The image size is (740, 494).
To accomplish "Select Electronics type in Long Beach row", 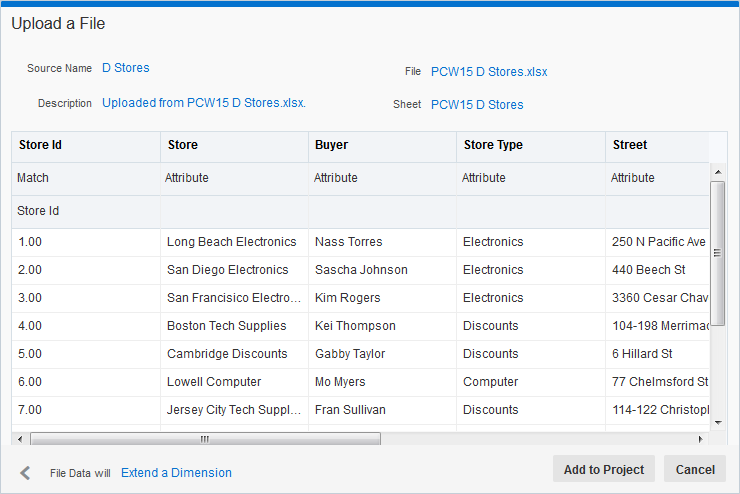I will pos(531,242).
